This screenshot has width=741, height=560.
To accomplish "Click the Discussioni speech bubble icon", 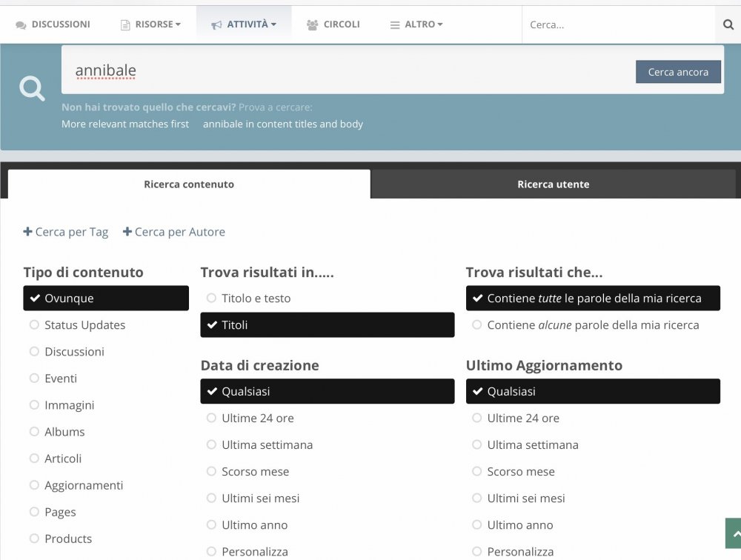I will coord(21,25).
